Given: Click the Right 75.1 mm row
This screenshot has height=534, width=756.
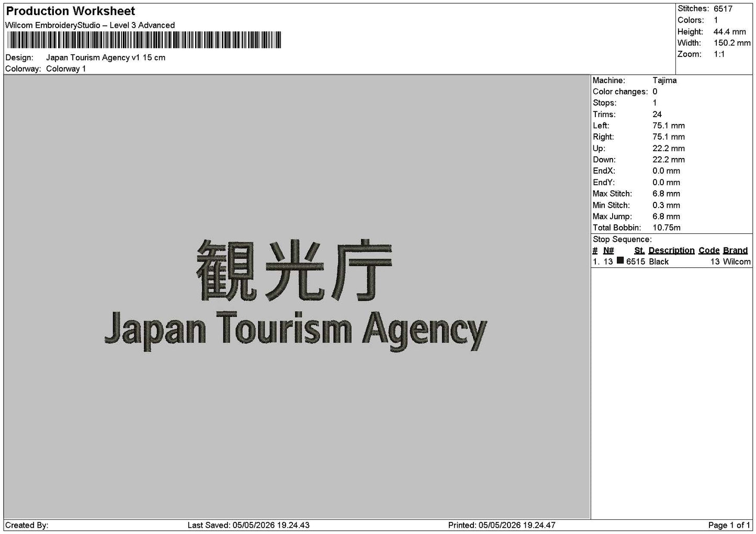Looking at the screenshot, I should [638, 137].
